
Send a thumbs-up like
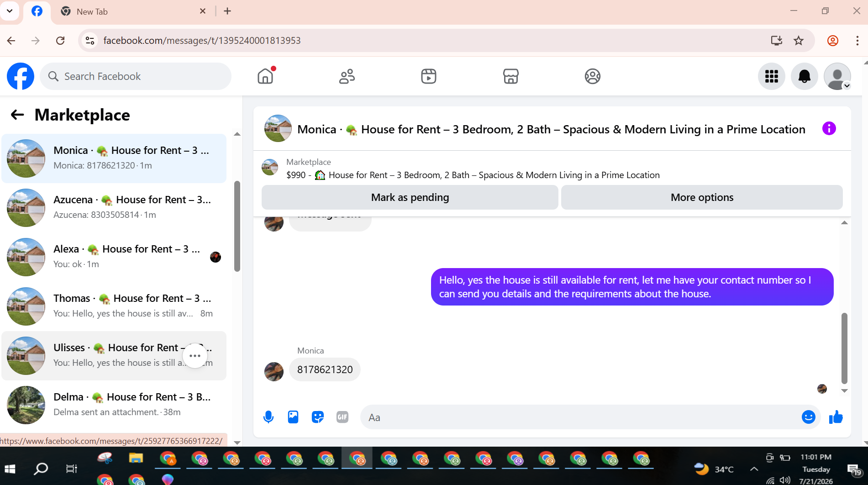[836, 417]
